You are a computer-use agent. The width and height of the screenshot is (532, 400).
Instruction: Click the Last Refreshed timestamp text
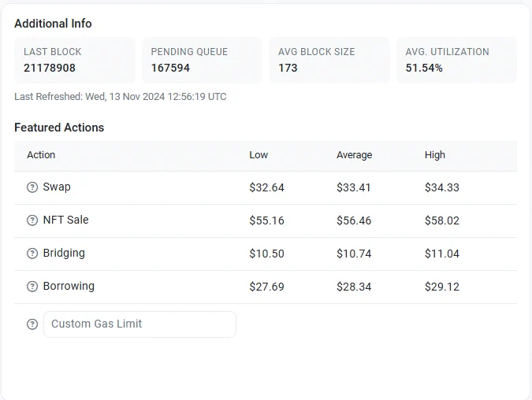click(x=121, y=97)
